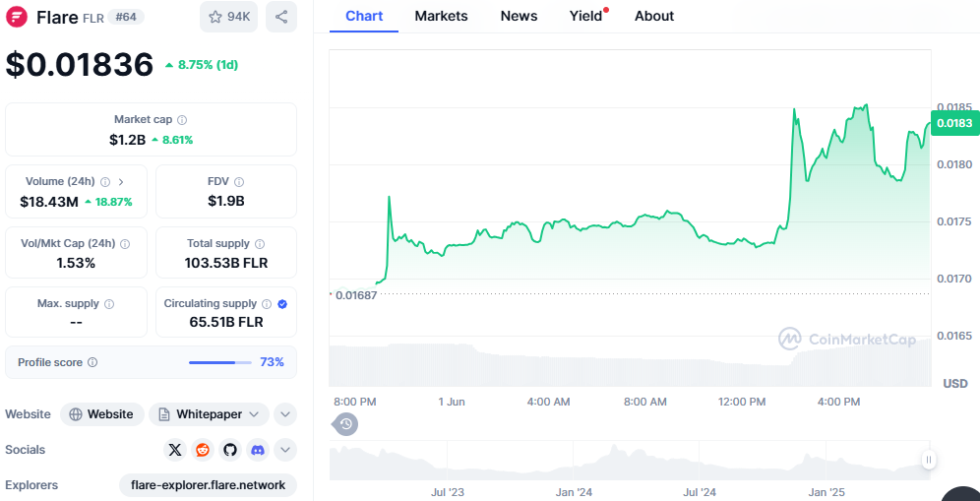This screenshot has width=980, height=501.
Task: Switch to the About tab
Action: tap(654, 17)
